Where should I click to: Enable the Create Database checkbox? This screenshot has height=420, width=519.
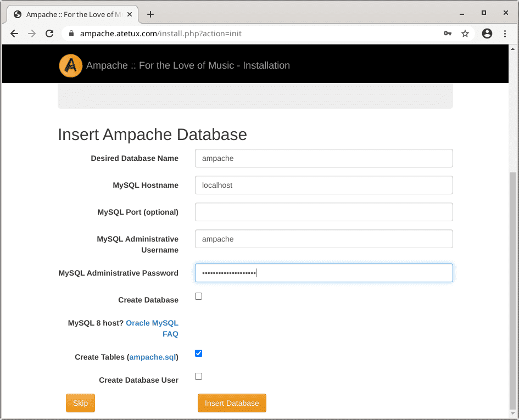198,296
